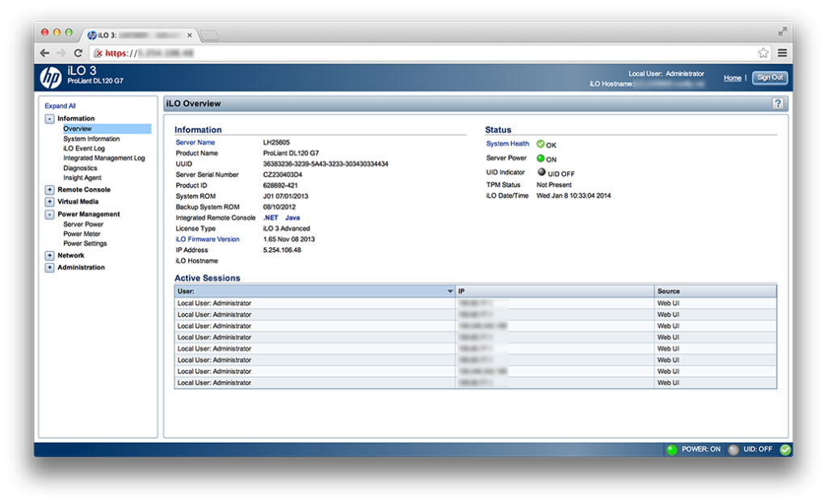
Task: Click the Sign Out button
Action: (769, 78)
